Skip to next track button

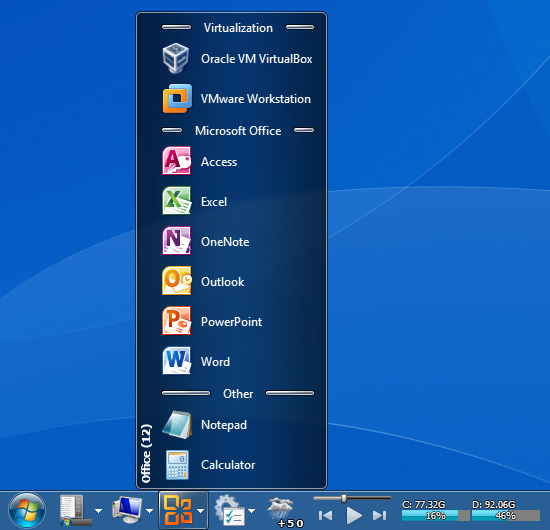pos(380,515)
